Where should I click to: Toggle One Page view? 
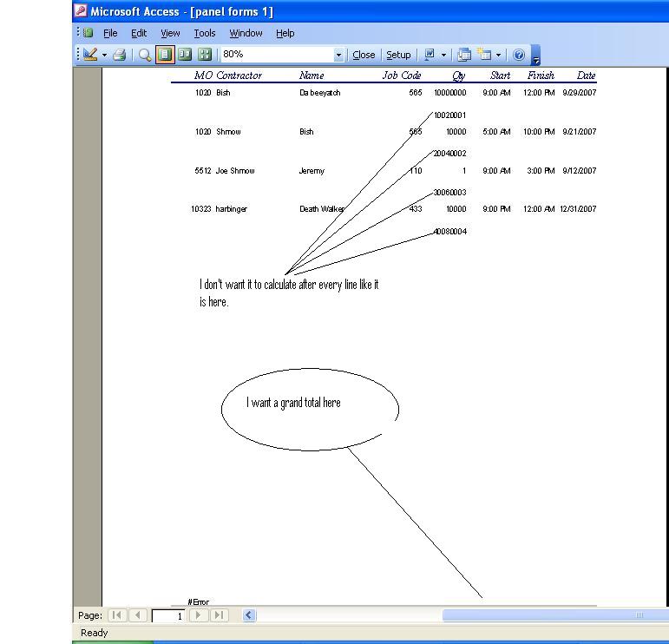click(x=165, y=54)
